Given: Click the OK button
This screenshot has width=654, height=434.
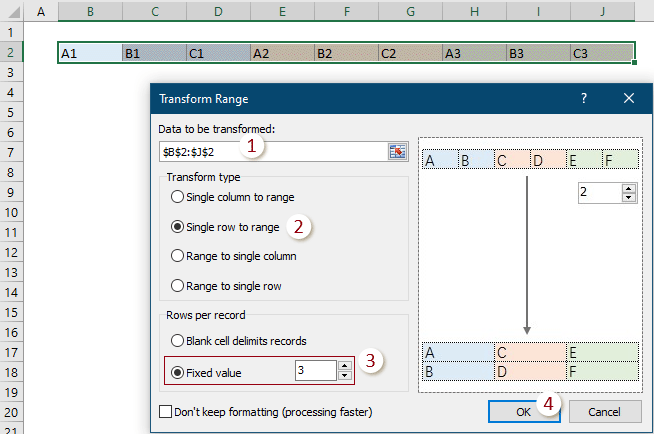Looking at the screenshot, I should coord(524,412).
